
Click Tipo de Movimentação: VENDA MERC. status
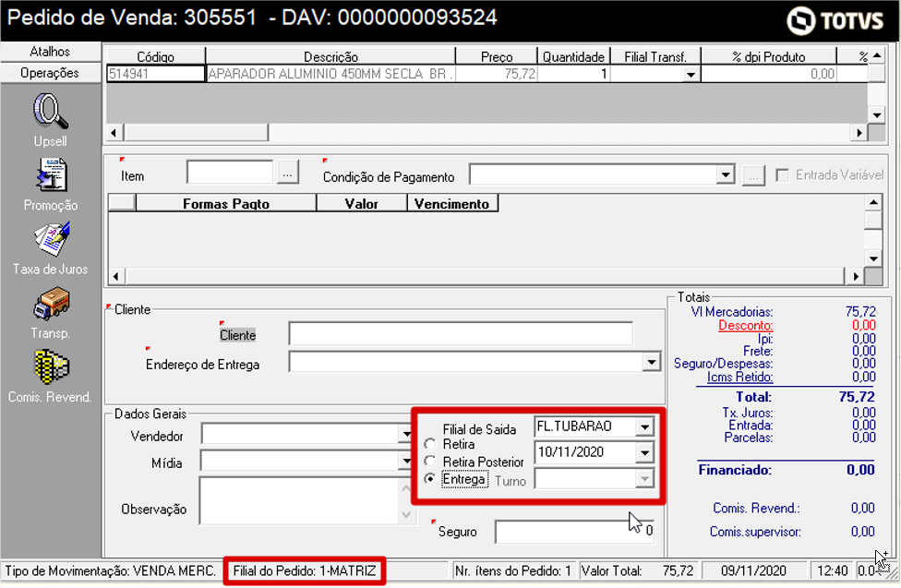coord(111,570)
